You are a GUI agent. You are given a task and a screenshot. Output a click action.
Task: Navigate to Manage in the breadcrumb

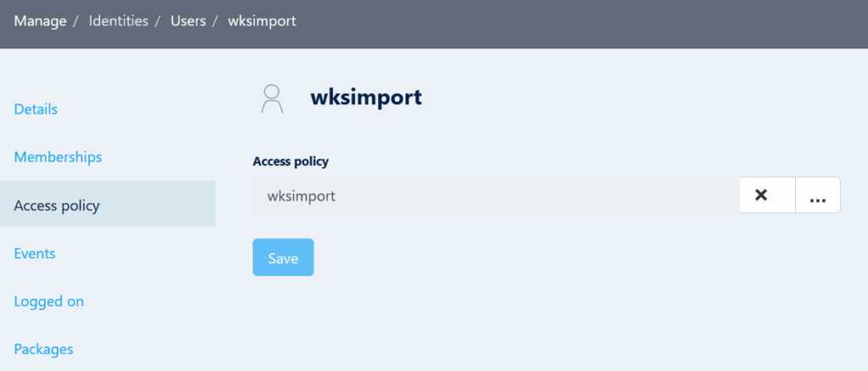coord(40,20)
